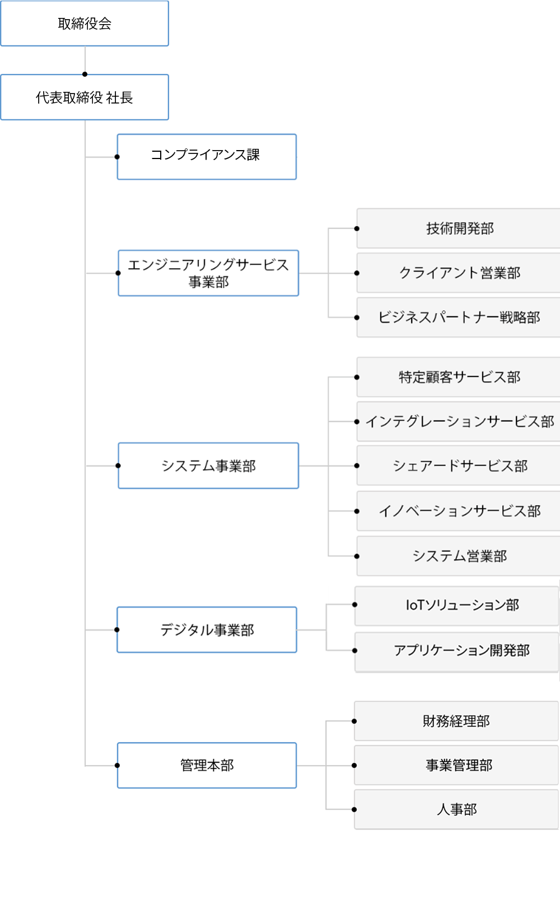Open the 事業管理部 box
Image resolution: width=560 pixels, height=924 pixels.
[x=456, y=766]
